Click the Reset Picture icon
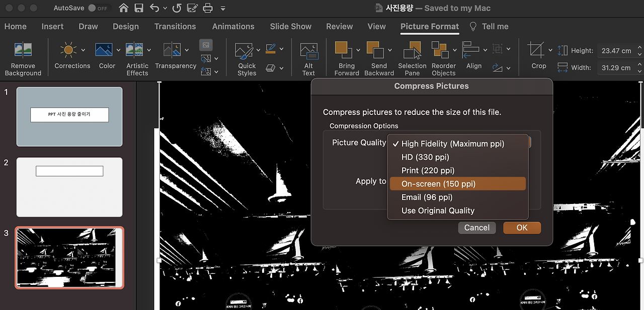The width and height of the screenshot is (644, 310). [x=206, y=71]
